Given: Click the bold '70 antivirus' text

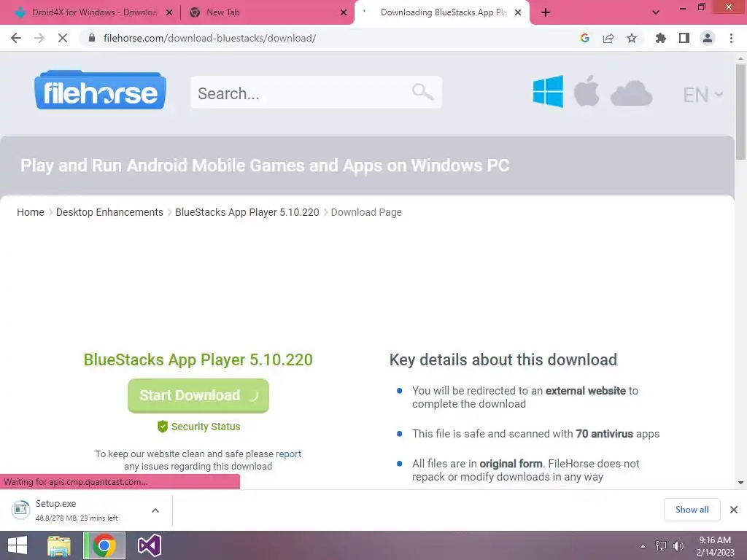Looking at the screenshot, I should pyautogui.click(x=605, y=434).
